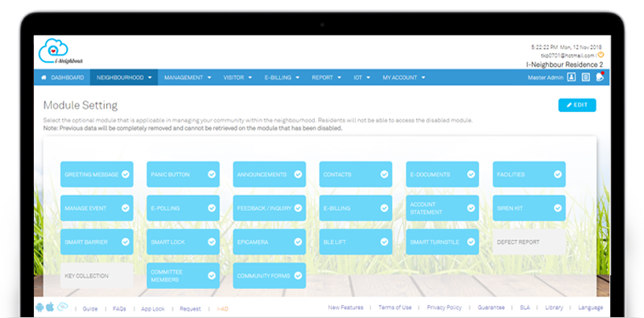Expand the E-Billing navigation dropdown
Image resolution: width=644 pixels, height=318 pixels.
pyautogui.click(x=282, y=77)
